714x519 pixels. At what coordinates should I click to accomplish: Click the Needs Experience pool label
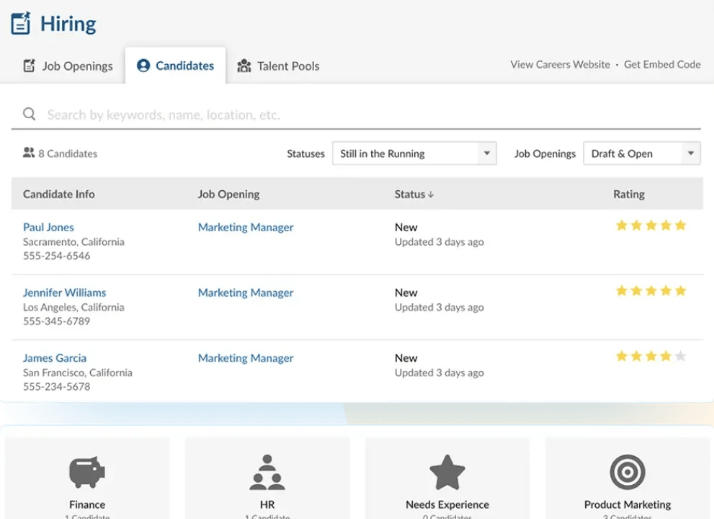coord(447,504)
